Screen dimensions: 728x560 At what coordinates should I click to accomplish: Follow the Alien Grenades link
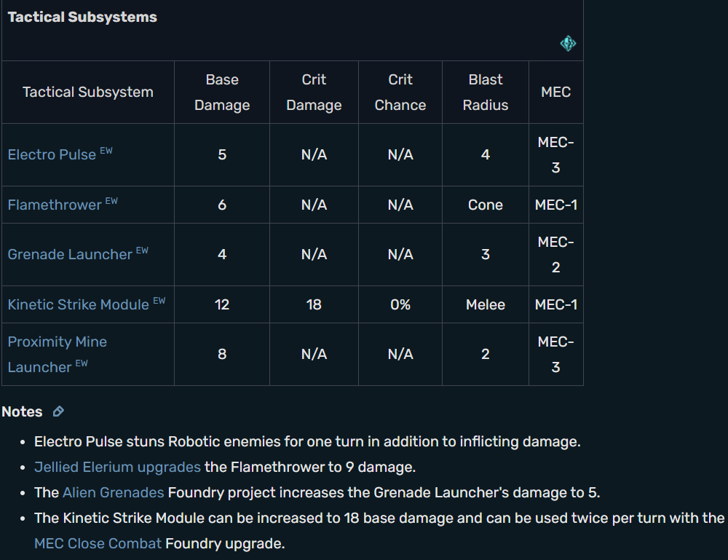pos(114,492)
